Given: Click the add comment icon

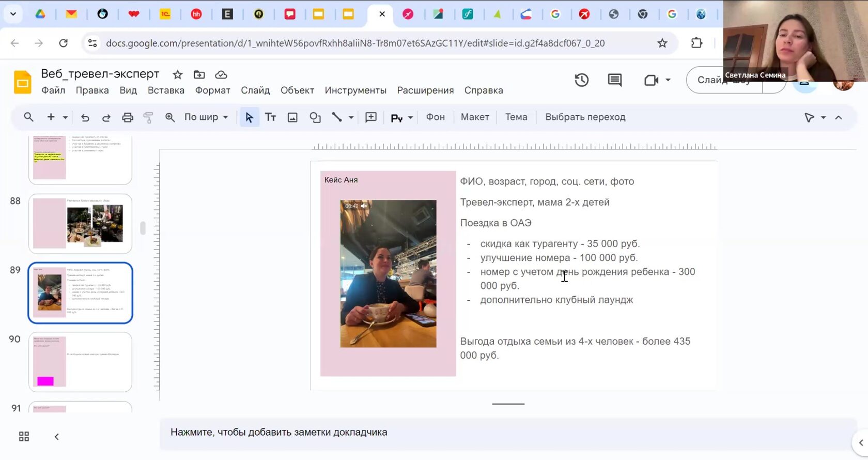Looking at the screenshot, I should pyautogui.click(x=371, y=117).
